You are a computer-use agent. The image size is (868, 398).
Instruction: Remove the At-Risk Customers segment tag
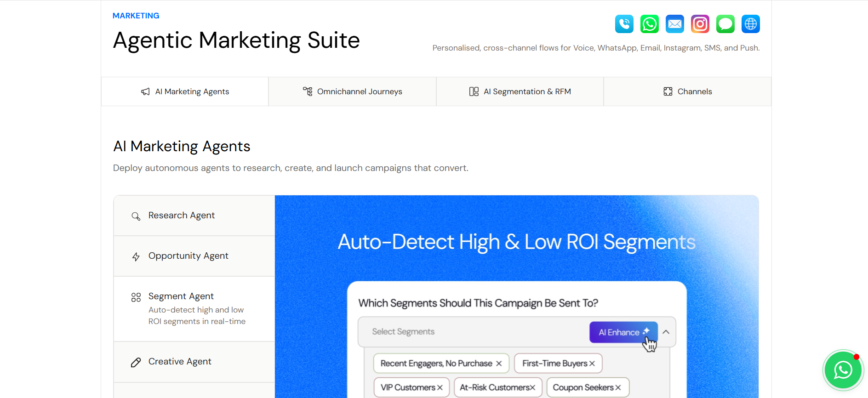532,387
